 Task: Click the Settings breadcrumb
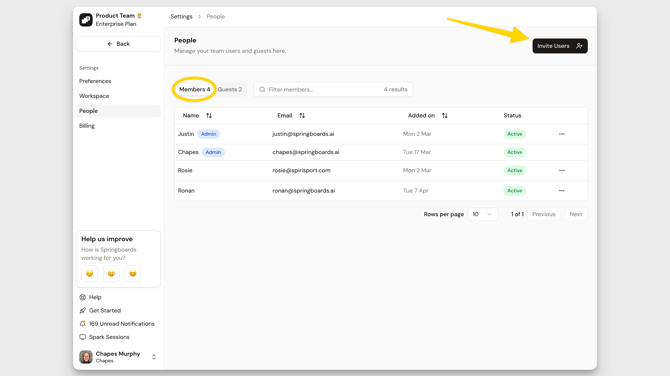point(181,17)
